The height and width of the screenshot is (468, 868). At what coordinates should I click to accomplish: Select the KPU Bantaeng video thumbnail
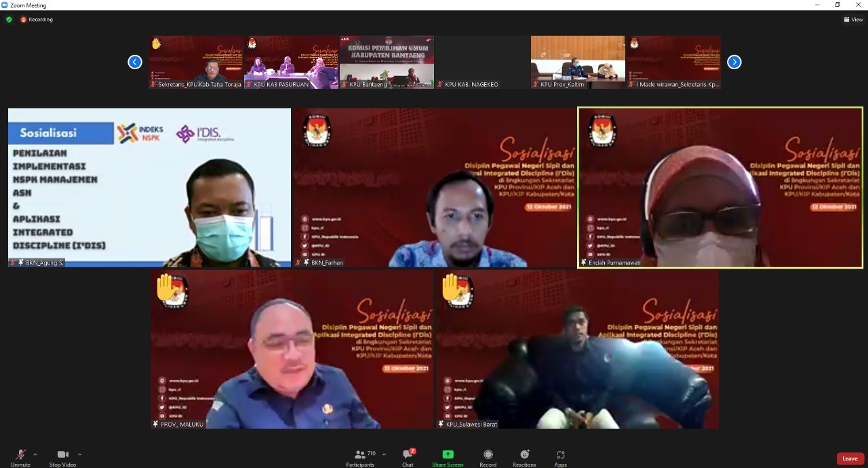click(387, 62)
